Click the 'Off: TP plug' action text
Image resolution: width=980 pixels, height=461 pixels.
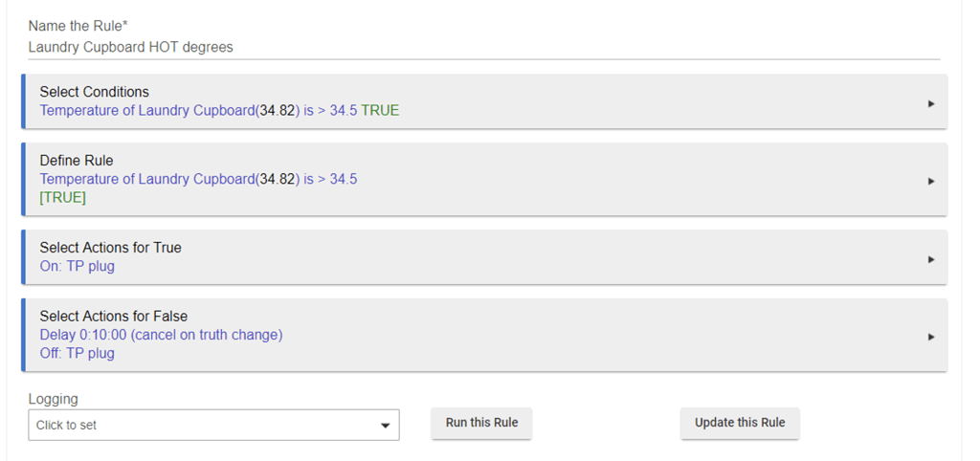77,353
